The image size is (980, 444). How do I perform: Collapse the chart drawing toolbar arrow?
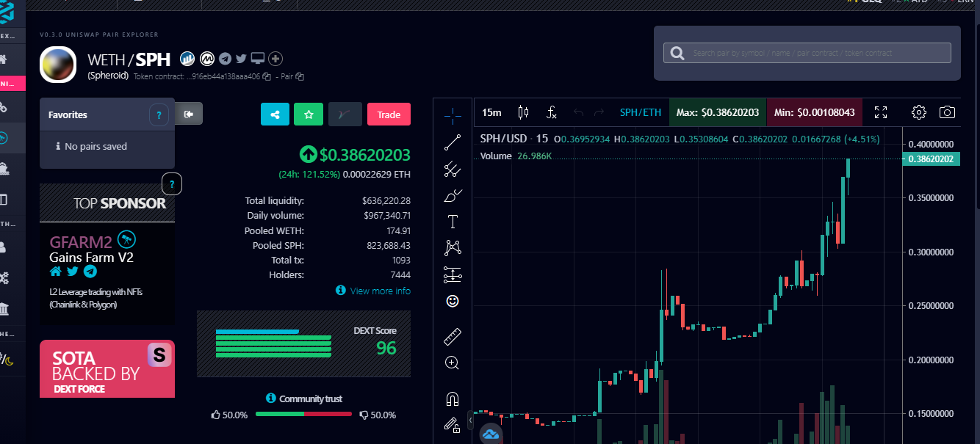tap(470, 419)
